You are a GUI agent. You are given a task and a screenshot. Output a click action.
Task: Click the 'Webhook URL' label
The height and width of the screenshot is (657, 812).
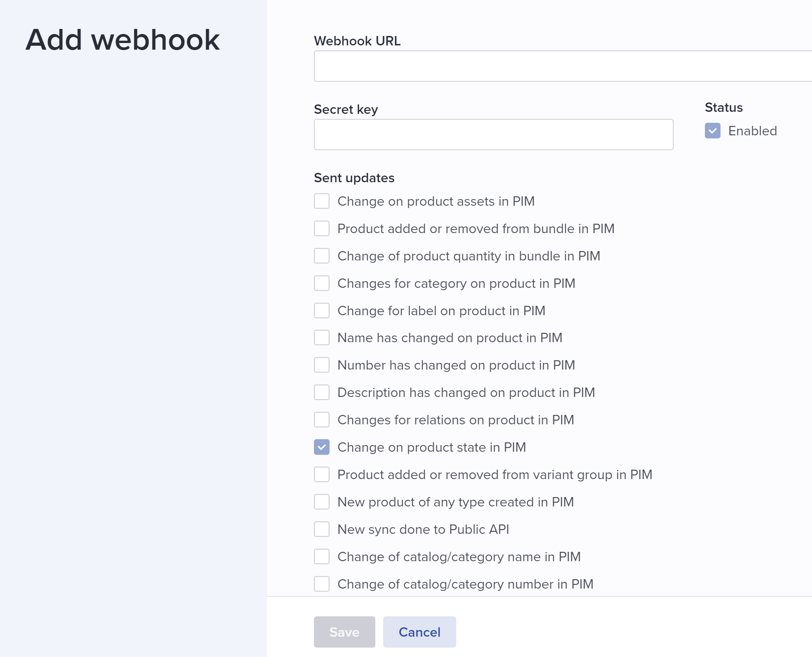pos(357,41)
